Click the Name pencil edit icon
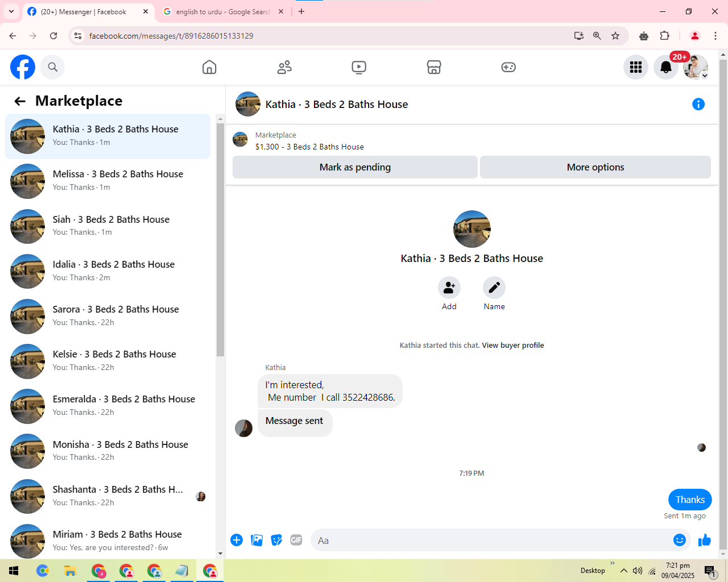 [x=494, y=288]
